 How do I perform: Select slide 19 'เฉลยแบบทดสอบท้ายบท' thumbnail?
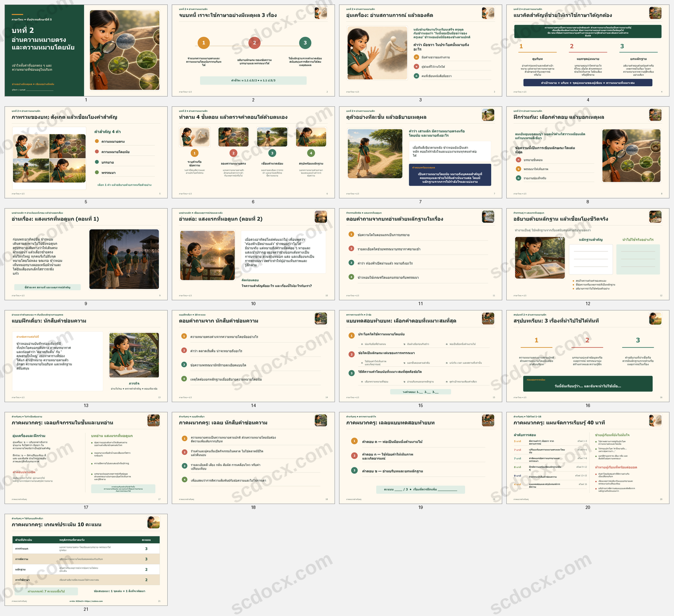click(x=420, y=458)
